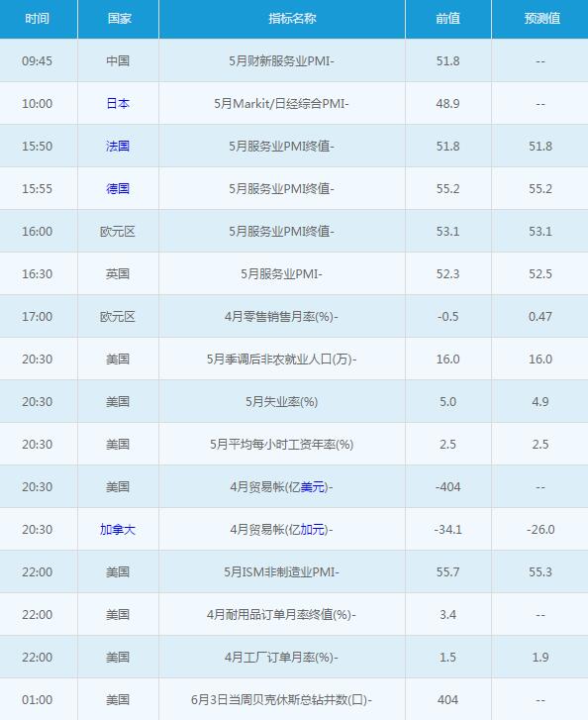Select the 前值 column header

[448, 19]
